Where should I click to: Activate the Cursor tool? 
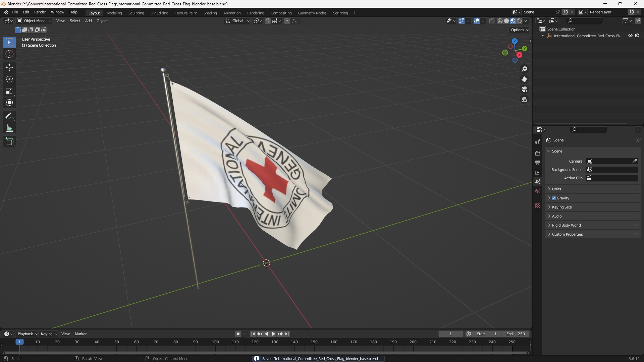[x=9, y=54]
